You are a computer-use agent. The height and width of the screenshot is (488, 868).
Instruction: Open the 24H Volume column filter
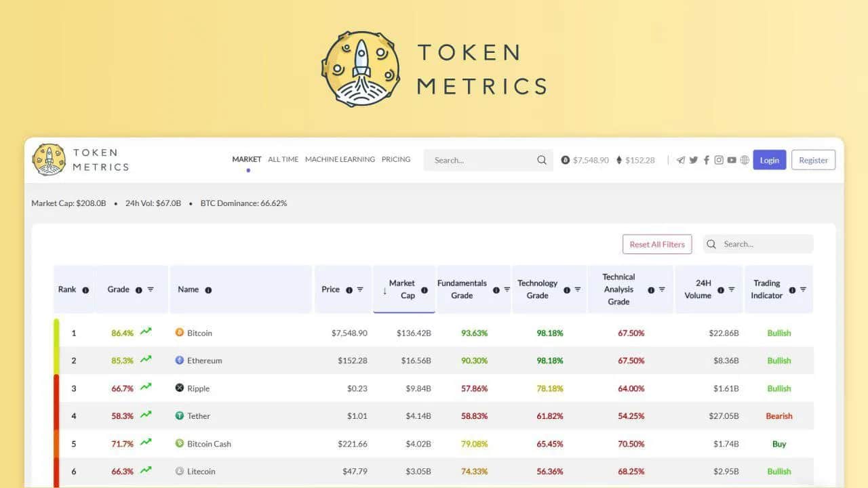[x=732, y=289]
